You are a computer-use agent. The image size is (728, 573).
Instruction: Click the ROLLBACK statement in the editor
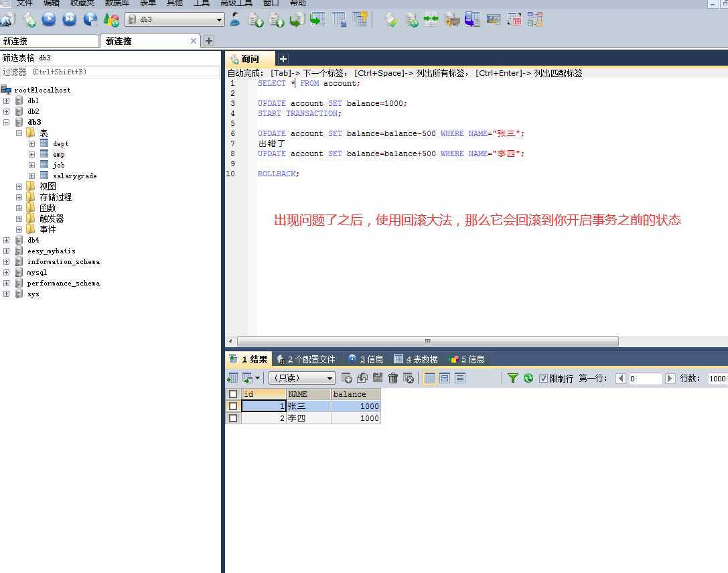click(279, 174)
